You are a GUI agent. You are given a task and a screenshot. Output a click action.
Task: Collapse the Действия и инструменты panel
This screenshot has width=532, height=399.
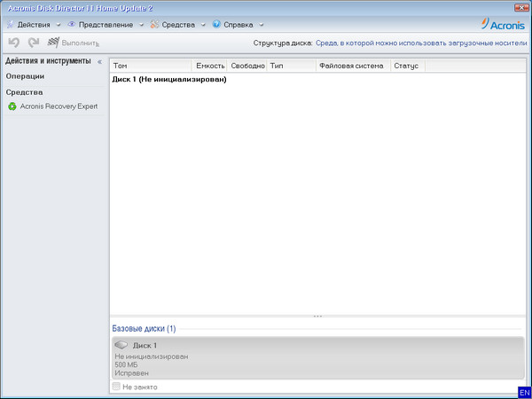(x=99, y=62)
